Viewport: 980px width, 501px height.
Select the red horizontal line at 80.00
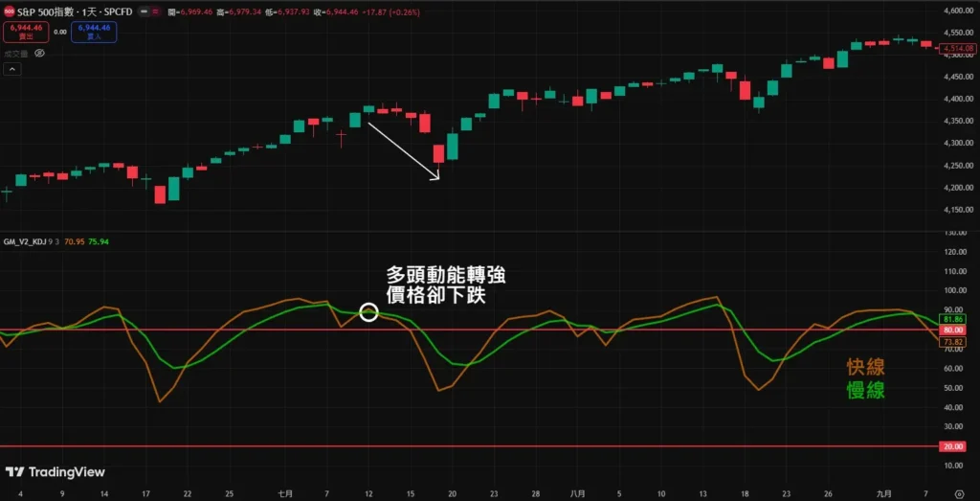[x=469, y=330]
